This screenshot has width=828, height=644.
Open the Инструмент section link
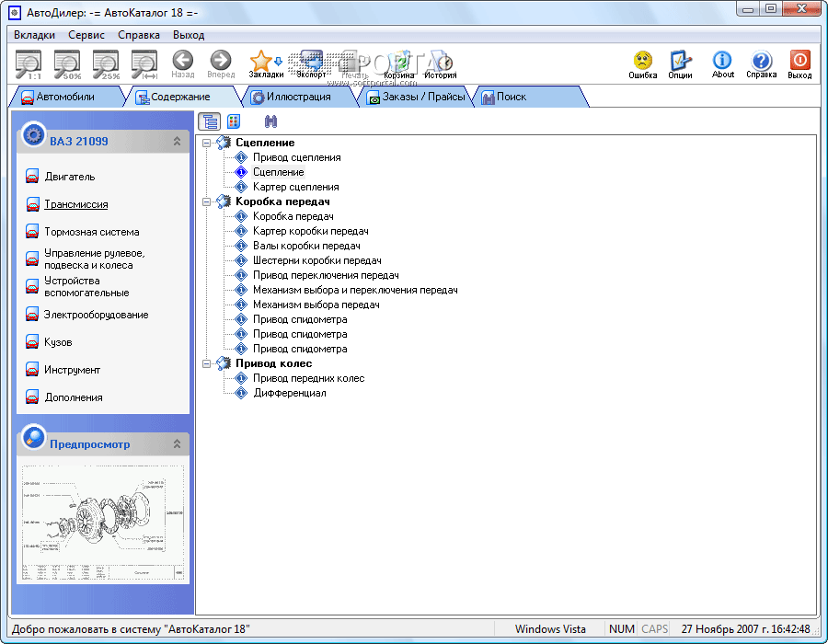coord(73,370)
